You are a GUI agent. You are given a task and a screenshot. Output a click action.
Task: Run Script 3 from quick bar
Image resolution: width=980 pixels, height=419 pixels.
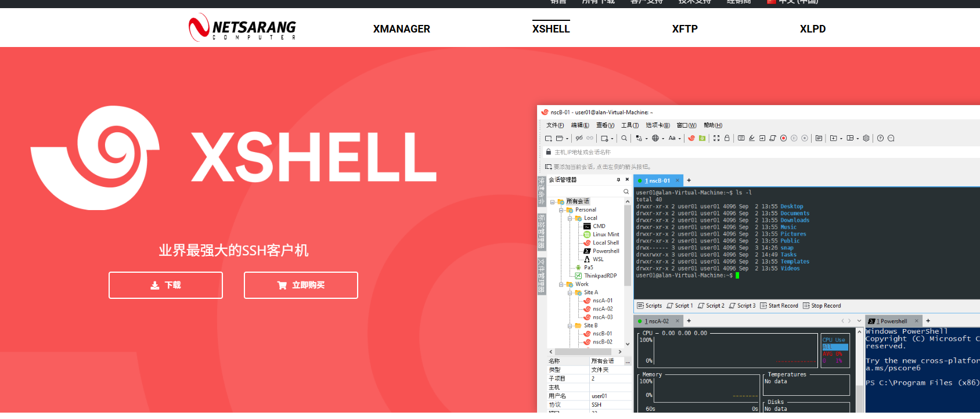(x=743, y=306)
